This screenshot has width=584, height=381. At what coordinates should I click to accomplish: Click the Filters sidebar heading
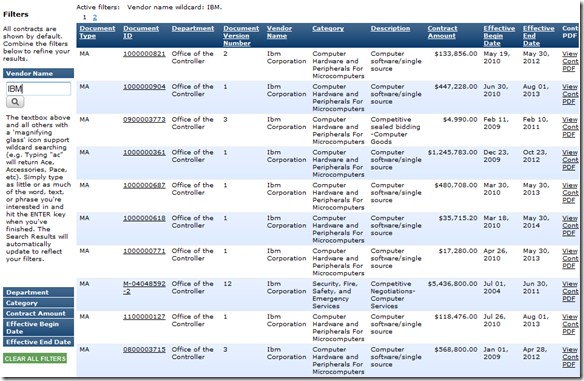pyautogui.click(x=16, y=14)
